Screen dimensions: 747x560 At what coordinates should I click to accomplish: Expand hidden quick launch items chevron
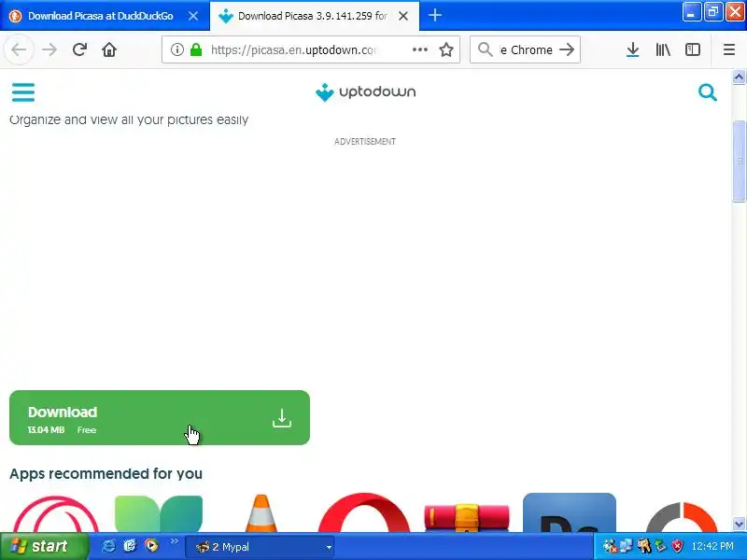[174, 541]
